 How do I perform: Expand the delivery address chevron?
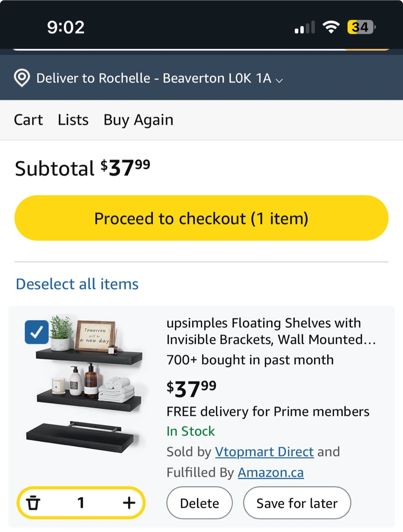tap(280, 80)
